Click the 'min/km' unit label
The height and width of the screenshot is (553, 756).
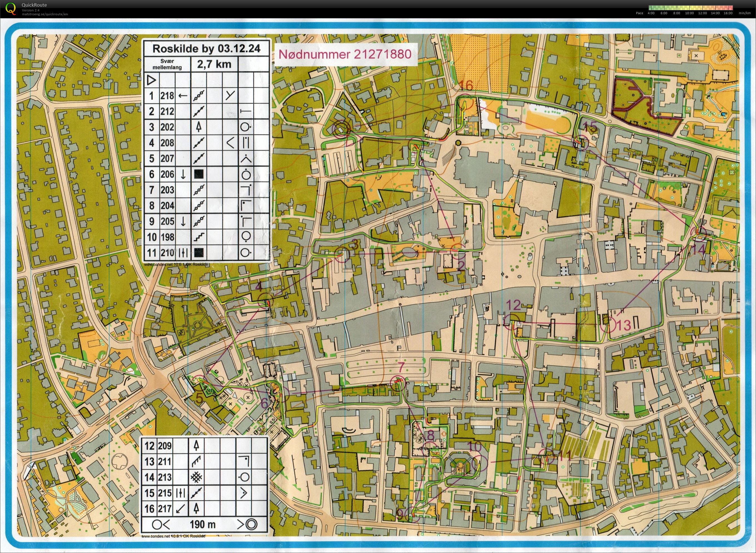(x=745, y=13)
